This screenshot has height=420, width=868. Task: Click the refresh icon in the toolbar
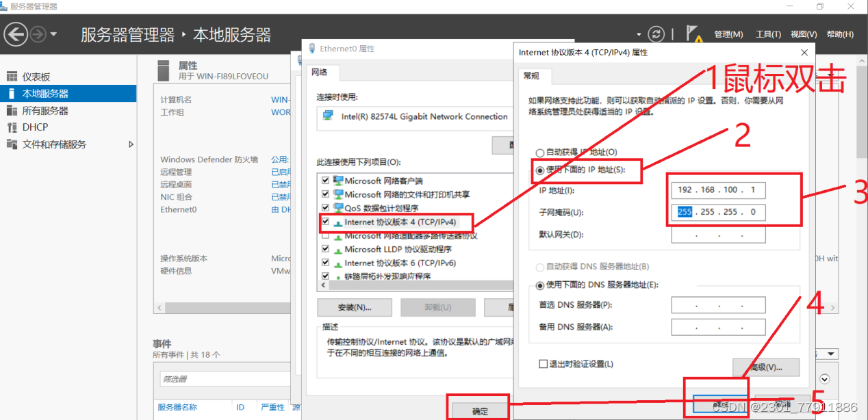(656, 34)
